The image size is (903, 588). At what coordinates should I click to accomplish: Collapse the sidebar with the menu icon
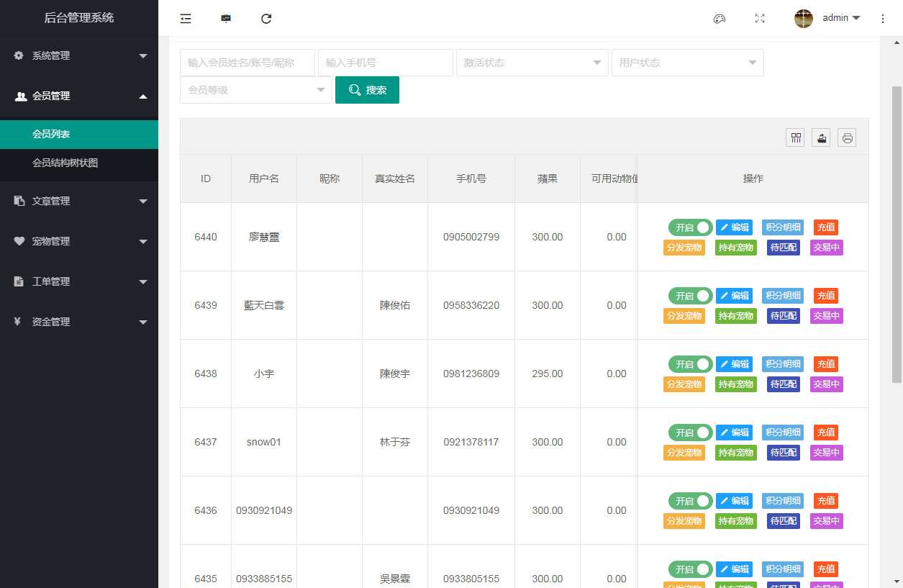[186, 19]
